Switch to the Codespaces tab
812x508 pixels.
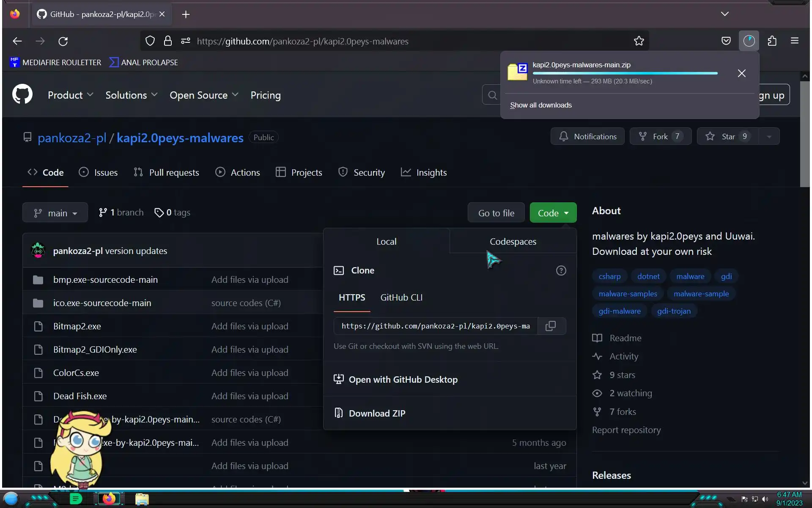513,241
